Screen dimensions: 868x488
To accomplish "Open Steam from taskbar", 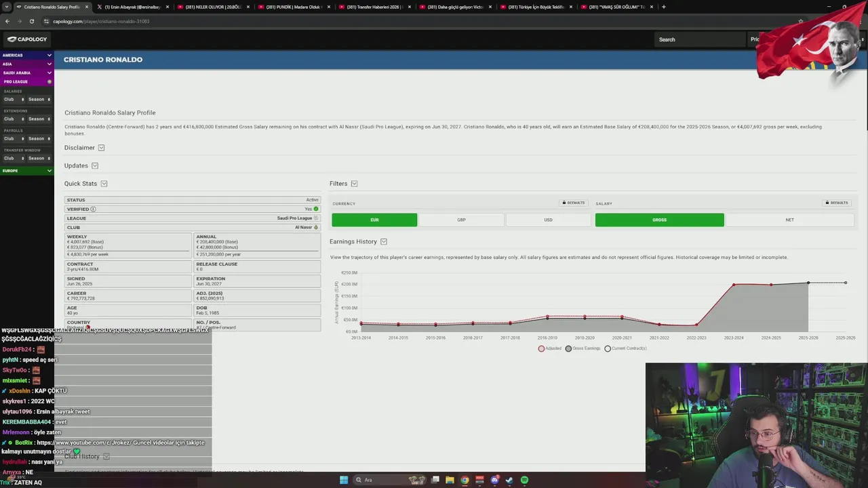I will 509,480.
